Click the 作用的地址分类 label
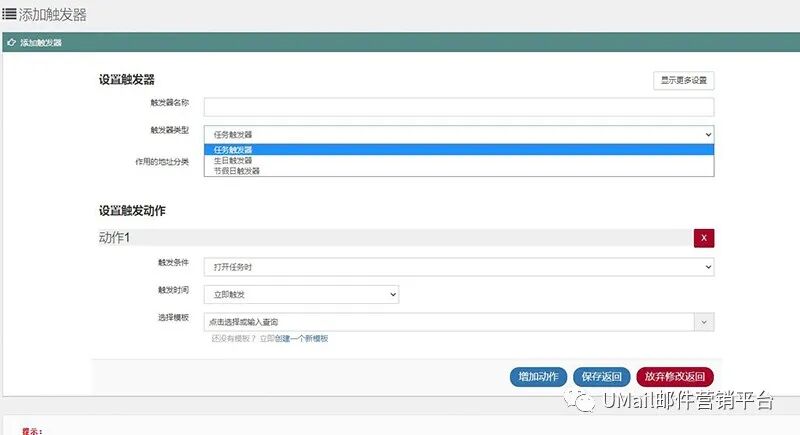 tap(162, 162)
